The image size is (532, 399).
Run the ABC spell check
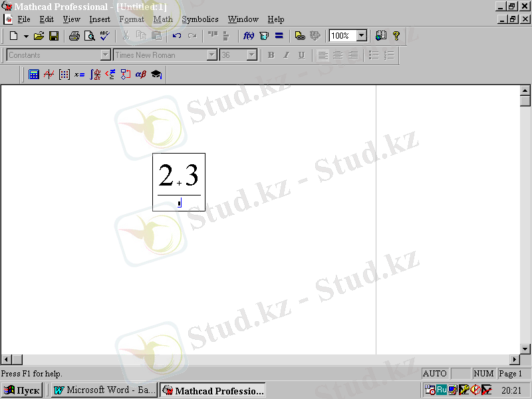click(105, 36)
